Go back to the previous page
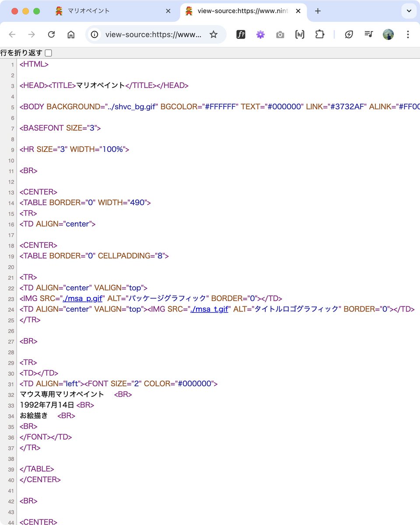The height and width of the screenshot is (525, 420). pyautogui.click(x=12, y=35)
